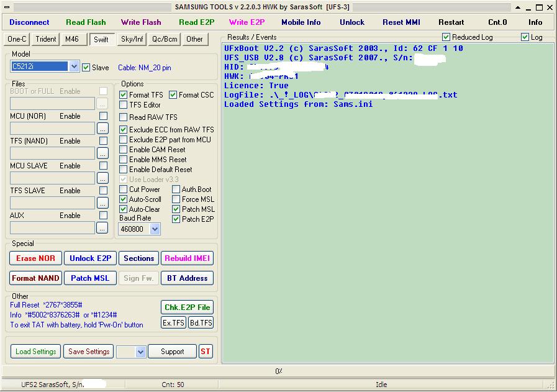Switch to the One-C tab

(17, 39)
